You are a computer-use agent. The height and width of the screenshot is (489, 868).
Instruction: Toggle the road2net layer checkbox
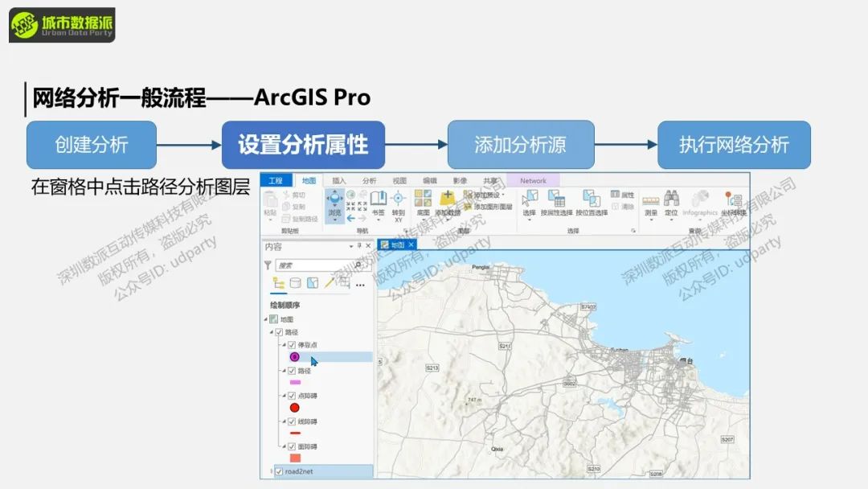(279, 472)
